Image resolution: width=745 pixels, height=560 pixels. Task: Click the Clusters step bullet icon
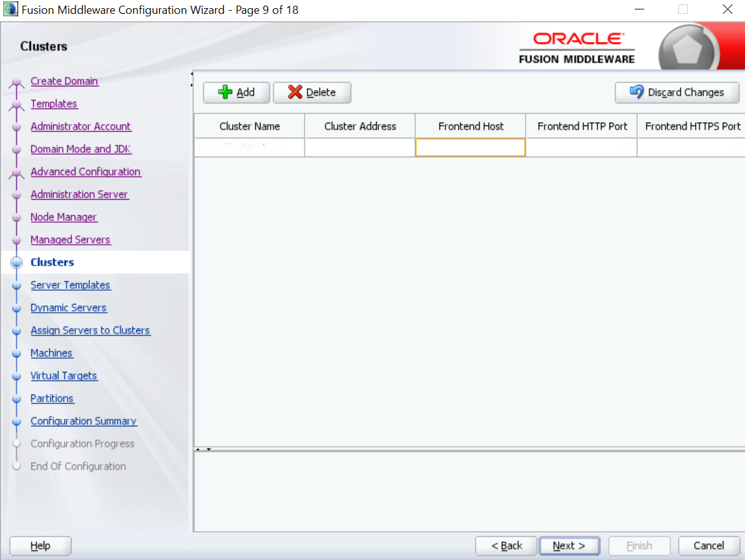[x=16, y=262]
